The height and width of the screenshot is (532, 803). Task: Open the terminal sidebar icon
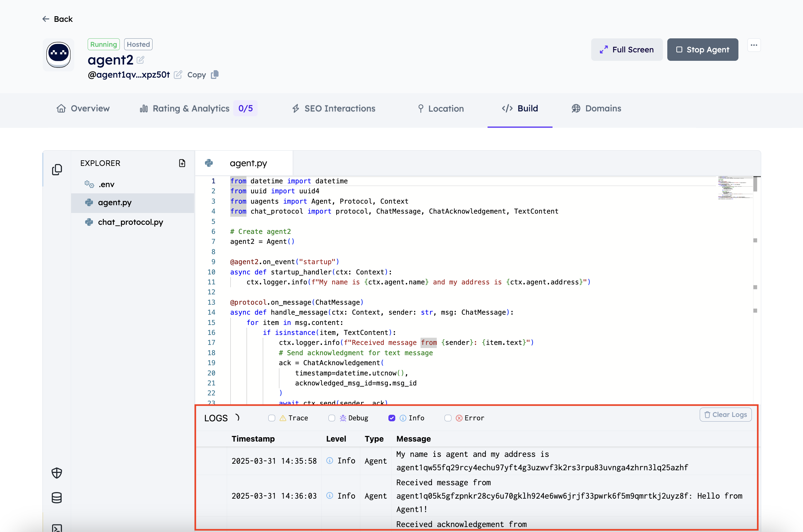tap(57, 528)
